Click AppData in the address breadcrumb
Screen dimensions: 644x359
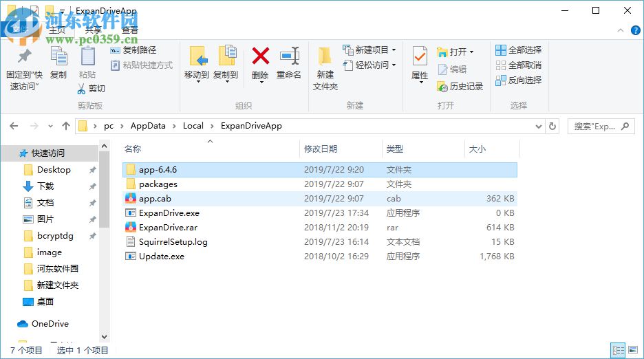click(x=148, y=126)
